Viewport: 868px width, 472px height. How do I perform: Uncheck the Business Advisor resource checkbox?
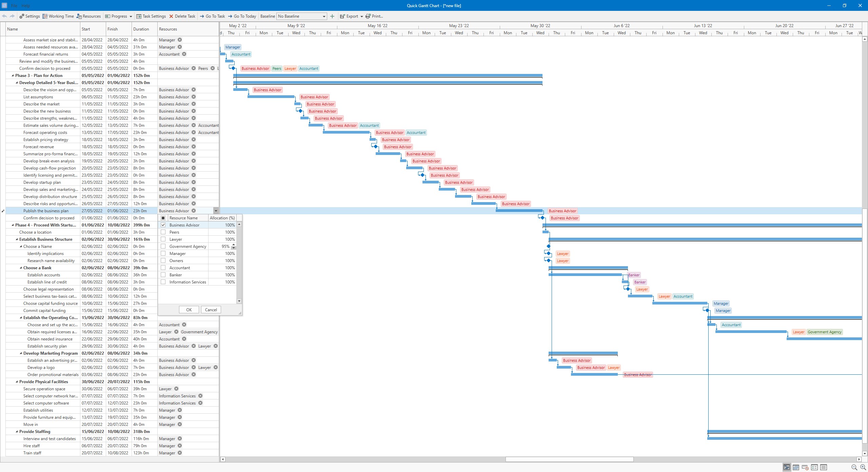[x=163, y=225]
